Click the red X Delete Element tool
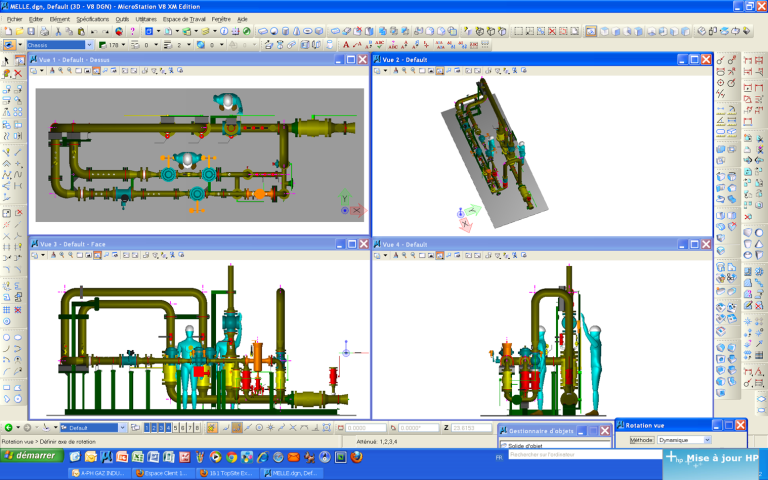 (18, 73)
